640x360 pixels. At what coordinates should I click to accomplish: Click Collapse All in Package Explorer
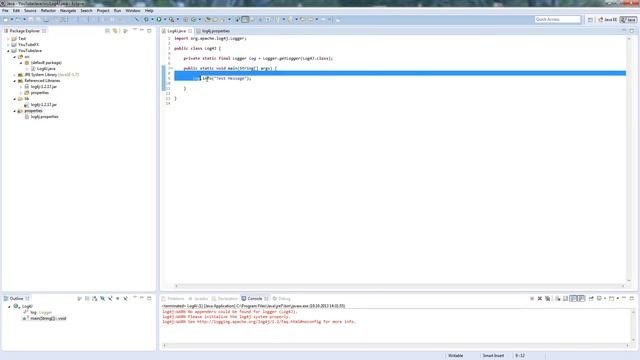107,31
